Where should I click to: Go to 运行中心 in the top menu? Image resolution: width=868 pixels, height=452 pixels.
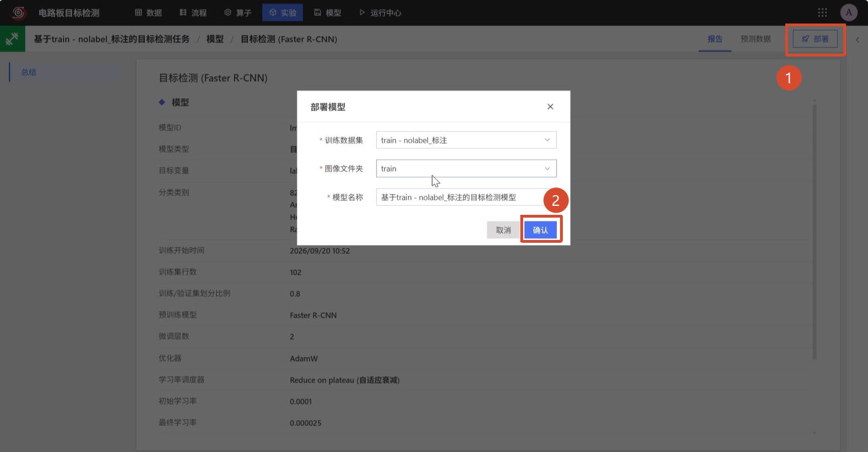380,12
